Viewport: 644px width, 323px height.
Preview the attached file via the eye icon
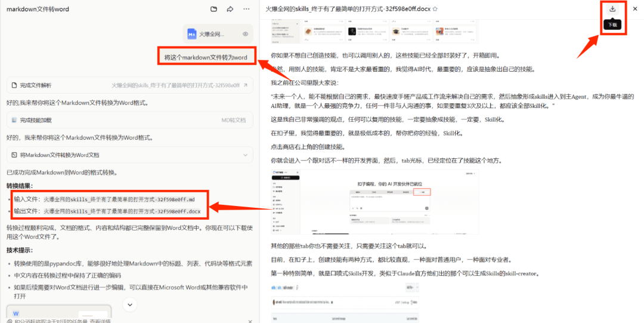pyautogui.click(x=245, y=34)
